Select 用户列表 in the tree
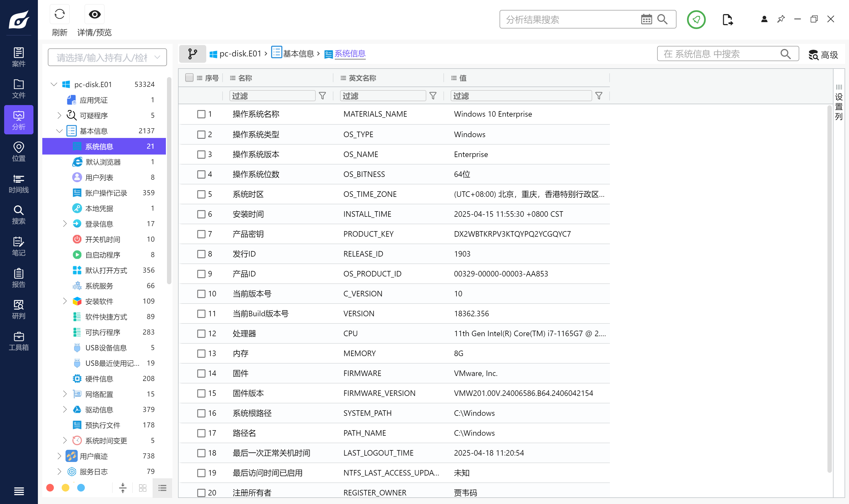This screenshot has height=504, width=849. (104, 177)
